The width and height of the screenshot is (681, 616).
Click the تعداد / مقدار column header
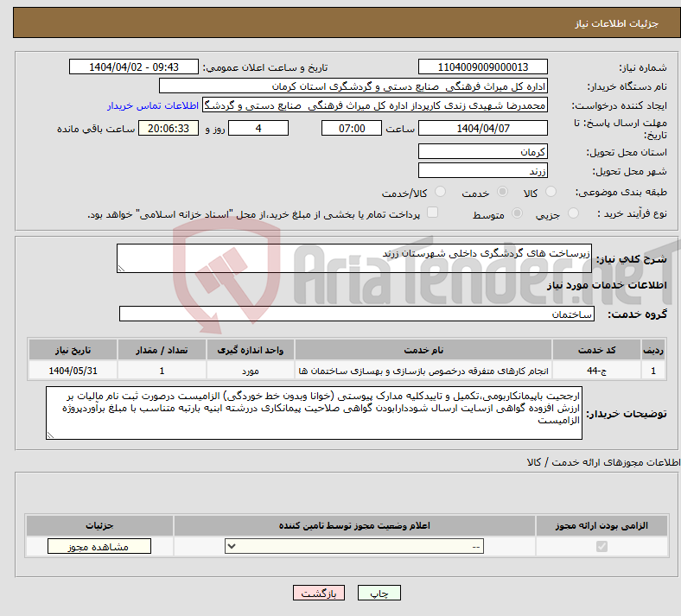[x=162, y=350]
